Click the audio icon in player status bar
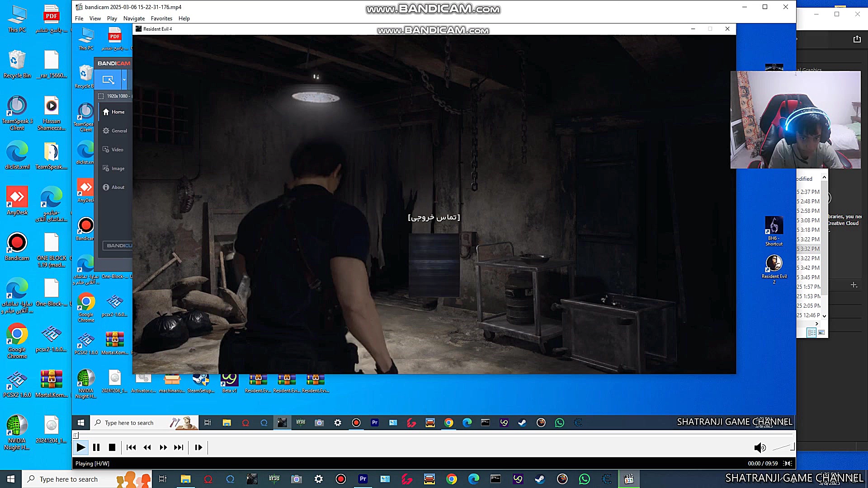 click(x=788, y=463)
